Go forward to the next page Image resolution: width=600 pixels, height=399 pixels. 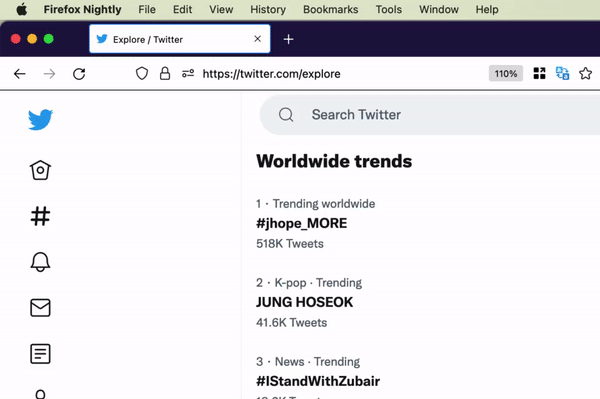click(49, 73)
